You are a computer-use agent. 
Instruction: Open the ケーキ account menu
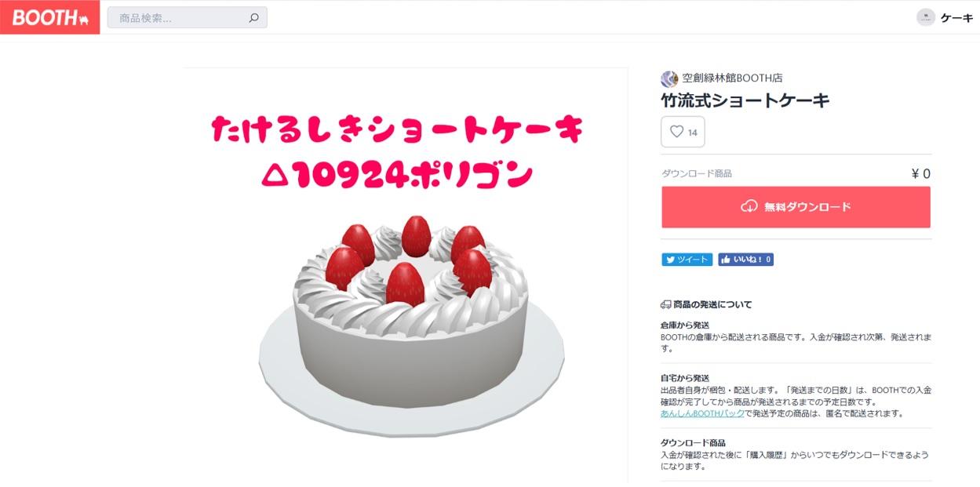pos(956,18)
